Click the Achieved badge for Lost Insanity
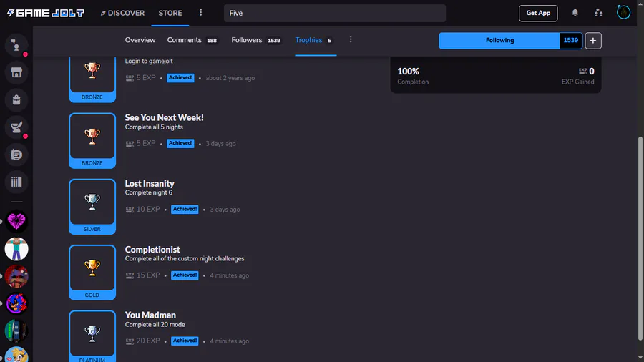Viewport: 644px width, 362px height. [185, 210]
